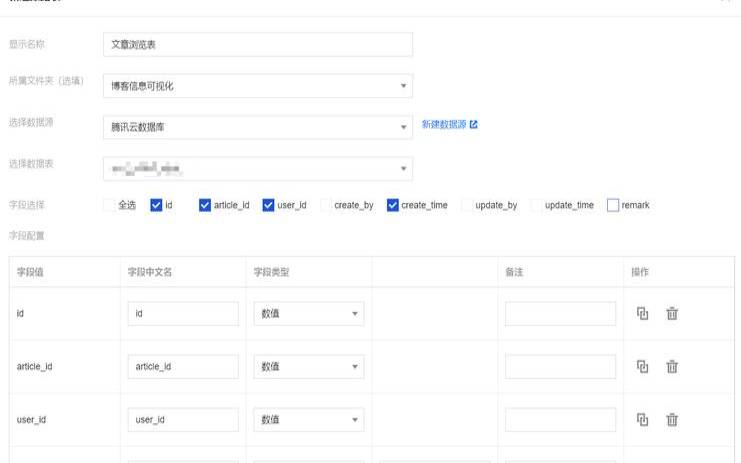Copy the id field row
This screenshot has height=463, width=741.
(642, 313)
